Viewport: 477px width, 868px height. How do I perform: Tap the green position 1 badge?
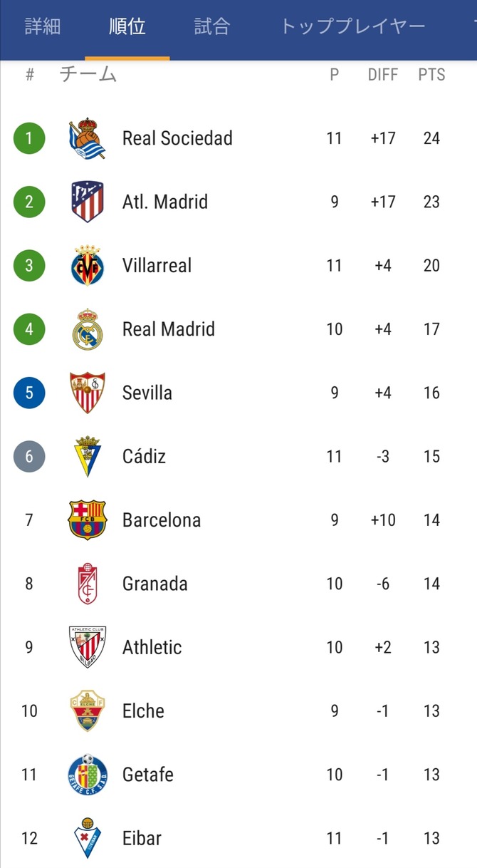tap(29, 138)
